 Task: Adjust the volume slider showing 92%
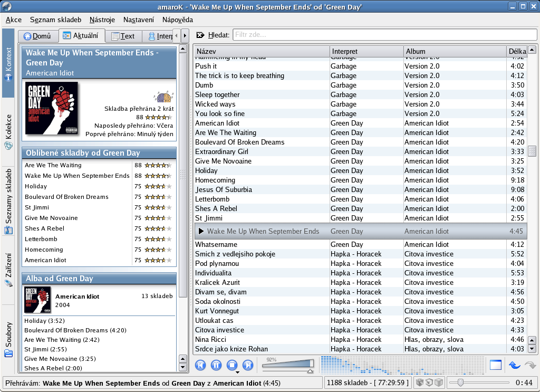point(288,365)
